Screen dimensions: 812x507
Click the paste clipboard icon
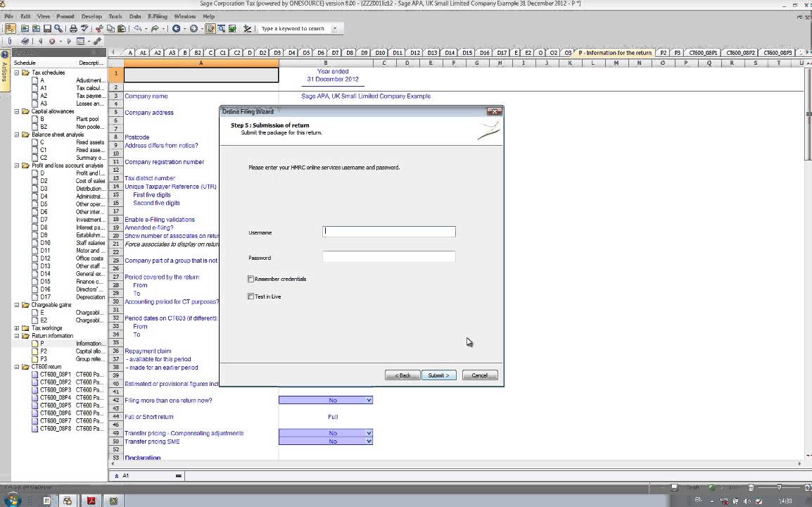(121, 28)
